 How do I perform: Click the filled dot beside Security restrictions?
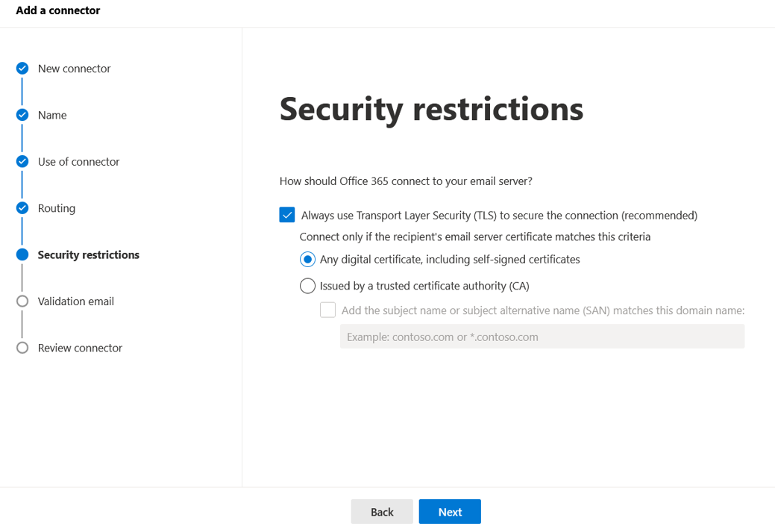tap(22, 254)
